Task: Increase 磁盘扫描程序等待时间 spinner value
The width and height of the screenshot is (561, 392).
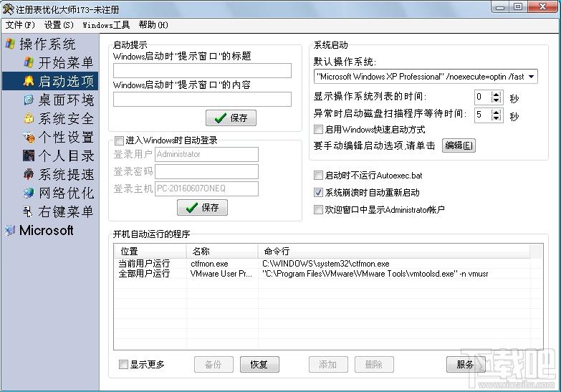Action: click(496, 112)
